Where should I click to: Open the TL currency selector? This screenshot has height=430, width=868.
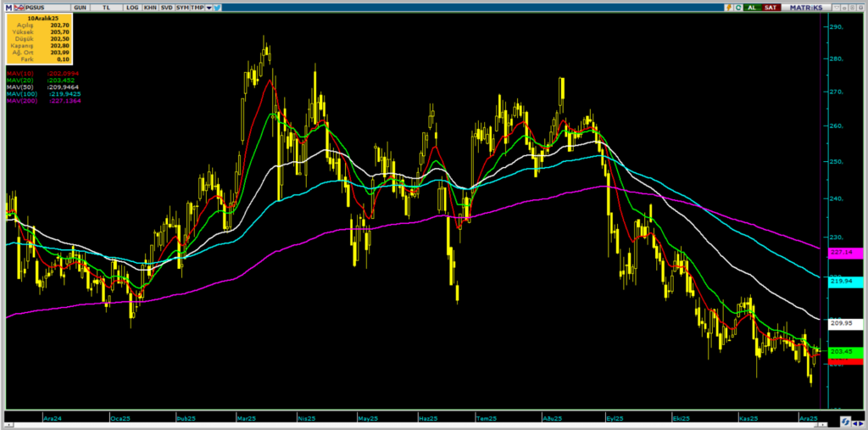106,7
